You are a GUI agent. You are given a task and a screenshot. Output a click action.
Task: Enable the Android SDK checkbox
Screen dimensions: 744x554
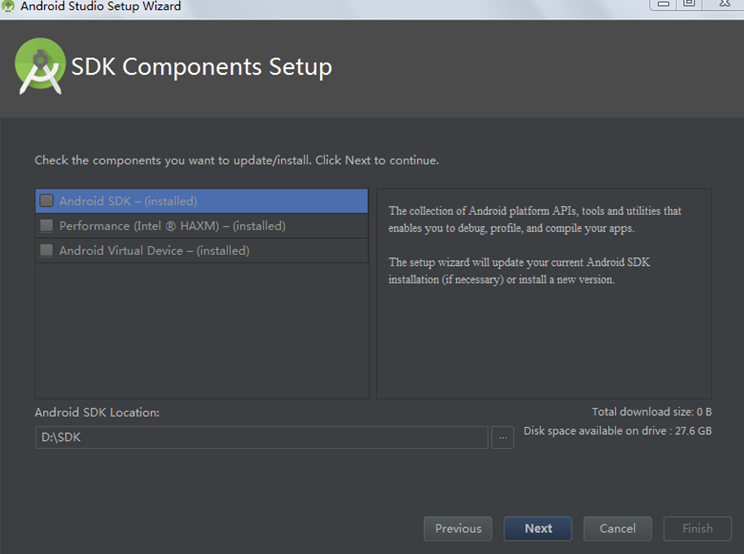pos(46,201)
